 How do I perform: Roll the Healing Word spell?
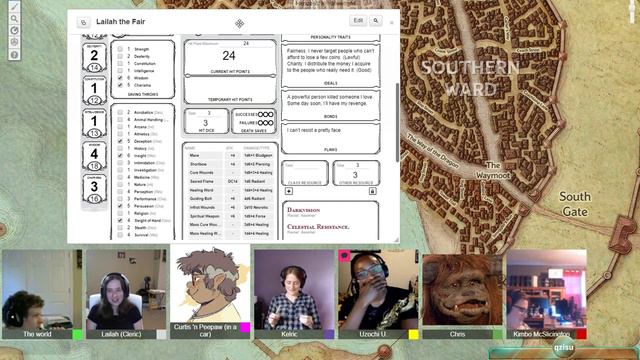[201, 190]
